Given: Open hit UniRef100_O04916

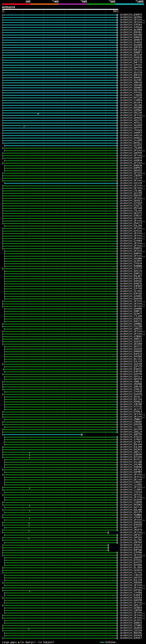Looking at the screenshot, I should coord(131,42).
